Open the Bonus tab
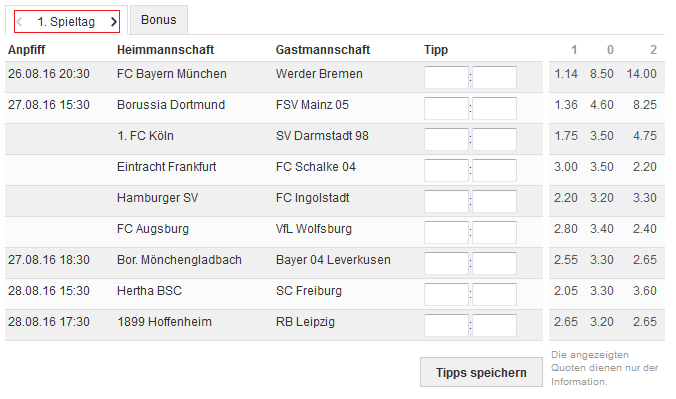The width and height of the screenshot is (676, 399). 159,20
